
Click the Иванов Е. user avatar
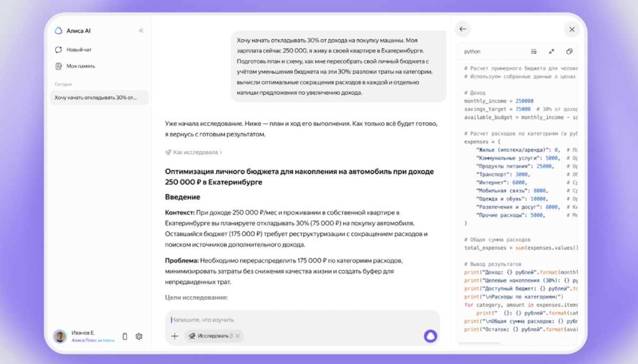[60, 336]
